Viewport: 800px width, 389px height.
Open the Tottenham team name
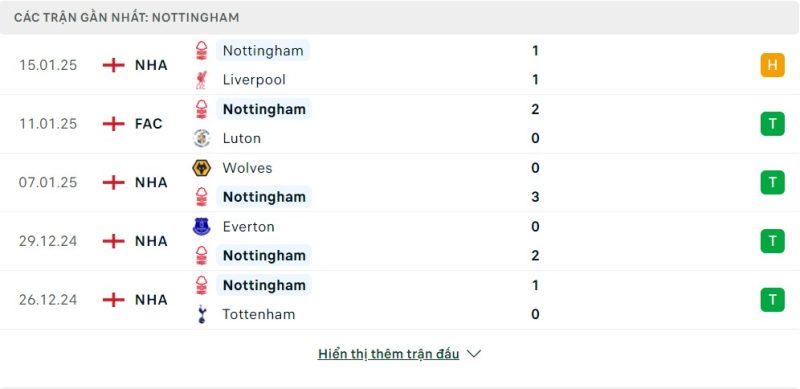(x=259, y=314)
